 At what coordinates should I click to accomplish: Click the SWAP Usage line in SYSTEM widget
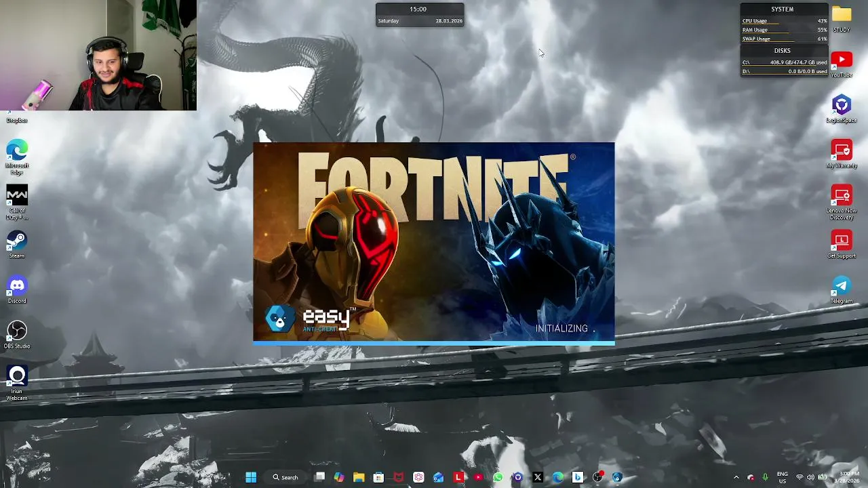[785, 39]
